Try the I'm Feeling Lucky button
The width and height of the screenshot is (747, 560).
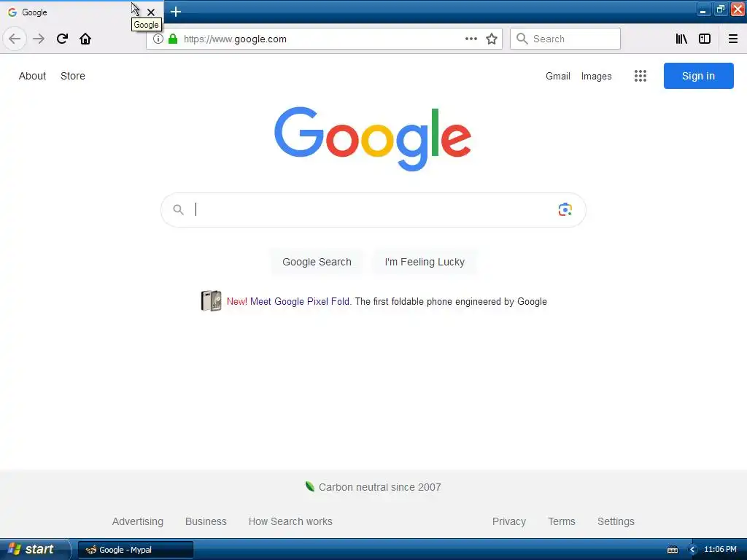[x=425, y=262]
